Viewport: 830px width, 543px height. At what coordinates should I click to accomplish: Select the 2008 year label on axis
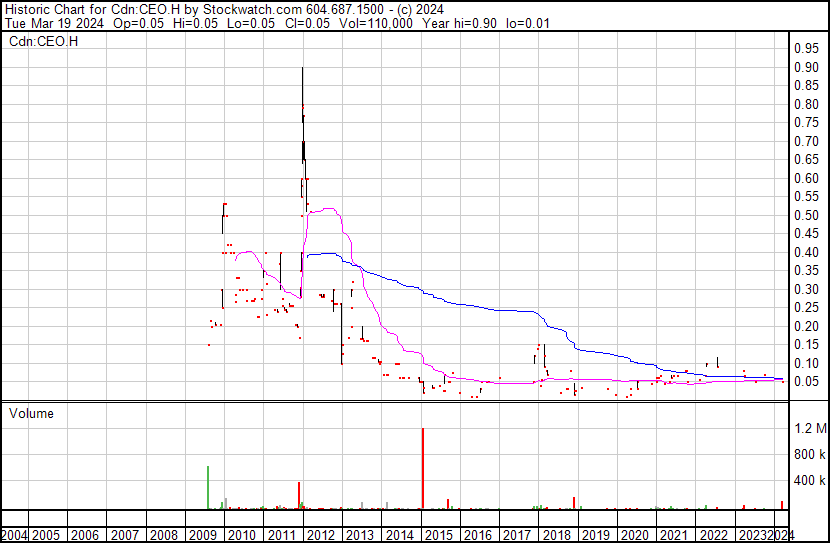click(x=164, y=535)
